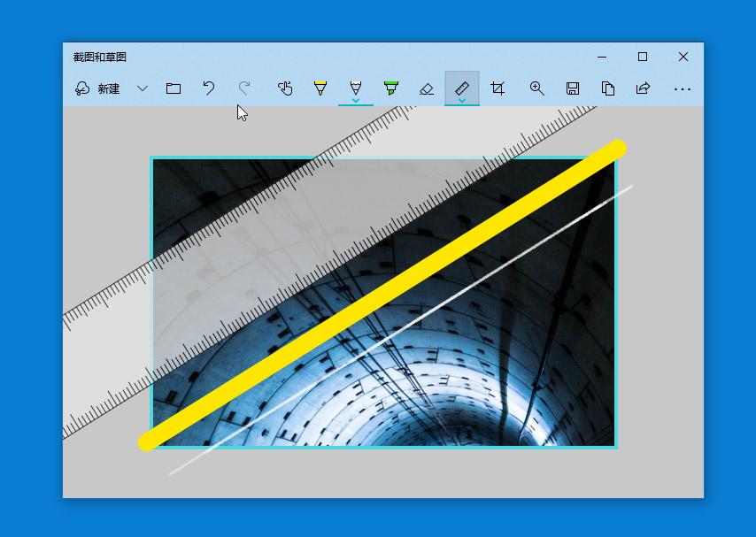Open file with the folder icon
The image size is (756, 537).
(174, 88)
